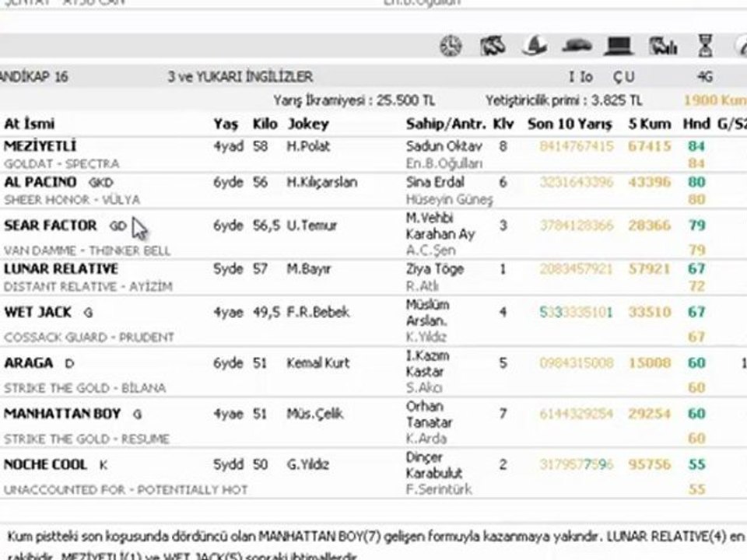Open horse MEZİYETLİ details
Screen dimensions: 747x560
40,145
